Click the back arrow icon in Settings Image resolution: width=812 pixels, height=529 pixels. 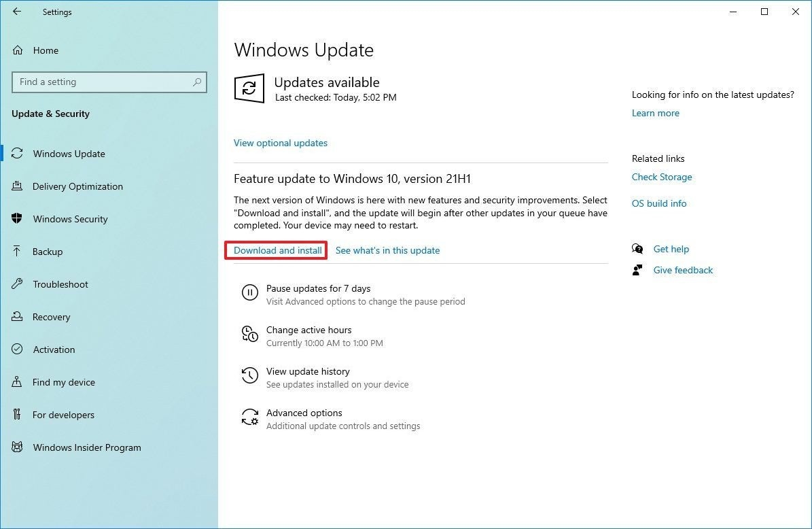[x=17, y=12]
